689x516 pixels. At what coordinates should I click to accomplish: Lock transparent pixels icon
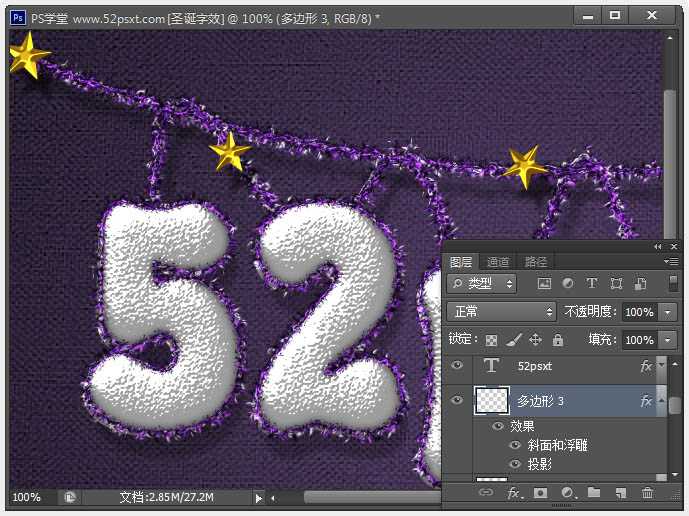(491, 340)
